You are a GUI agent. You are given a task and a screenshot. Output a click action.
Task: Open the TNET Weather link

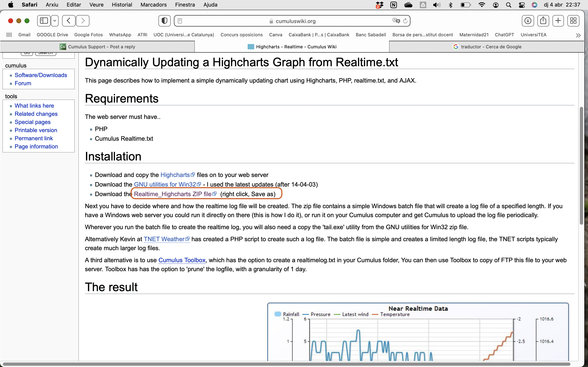[x=164, y=239]
